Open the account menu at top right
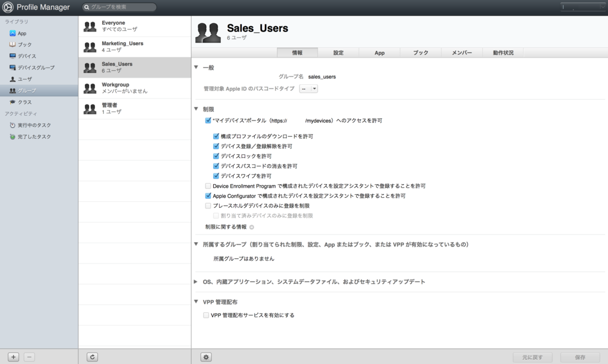 [x=583, y=7]
